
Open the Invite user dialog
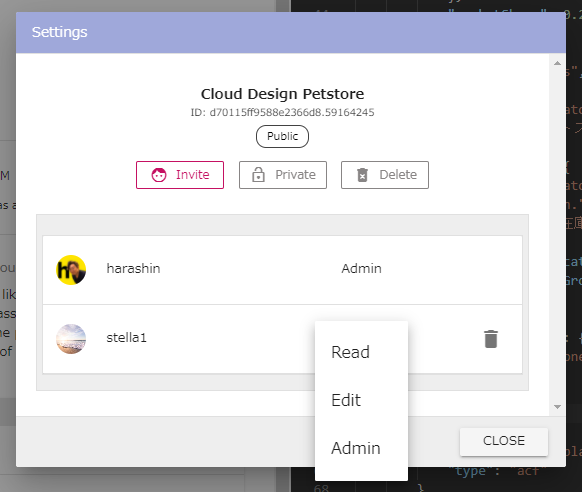click(180, 175)
